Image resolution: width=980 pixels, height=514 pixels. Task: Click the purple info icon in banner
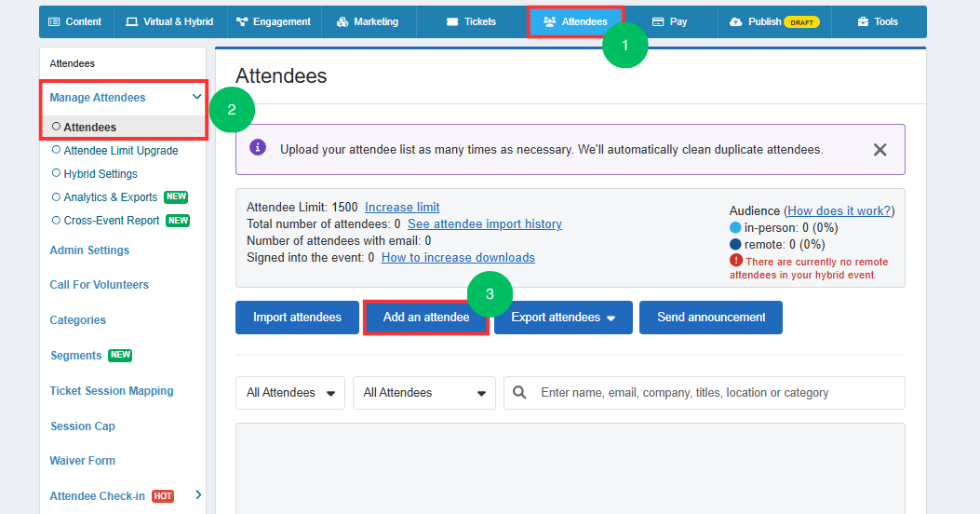click(258, 147)
